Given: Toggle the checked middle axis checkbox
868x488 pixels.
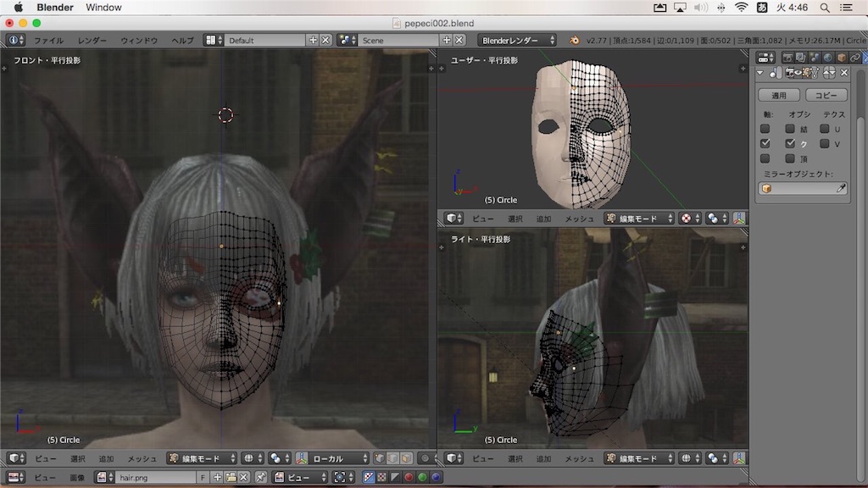Looking at the screenshot, I should [765, 143].
